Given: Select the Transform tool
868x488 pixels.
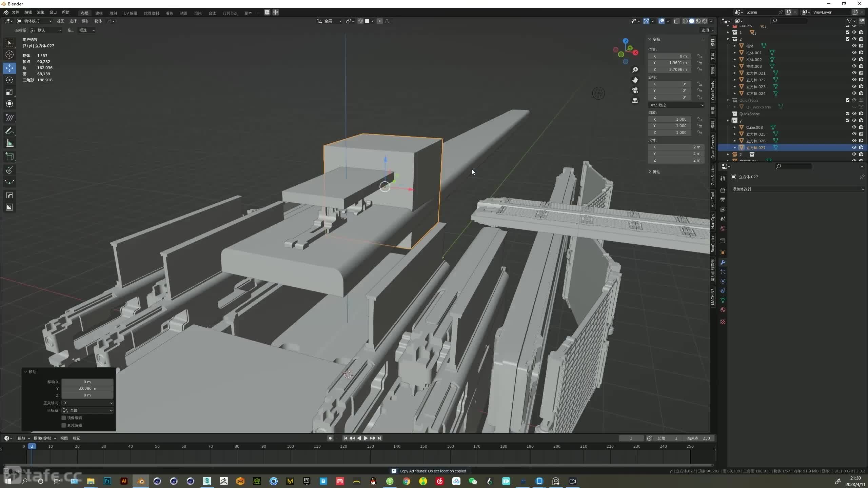Looking at the screenshot, I should pyautogui.click(x=9, y=104).
